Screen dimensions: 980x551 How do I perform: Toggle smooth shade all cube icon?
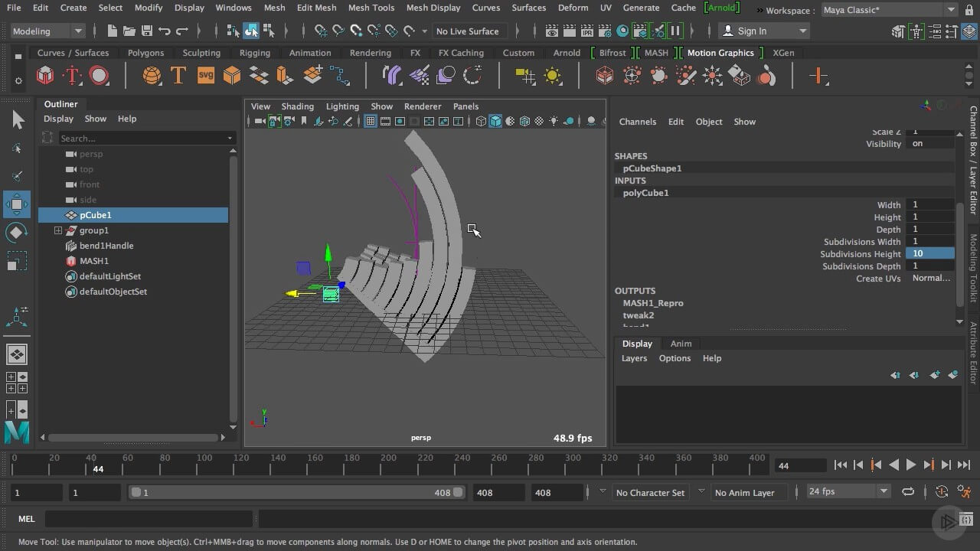coord(495,121)
